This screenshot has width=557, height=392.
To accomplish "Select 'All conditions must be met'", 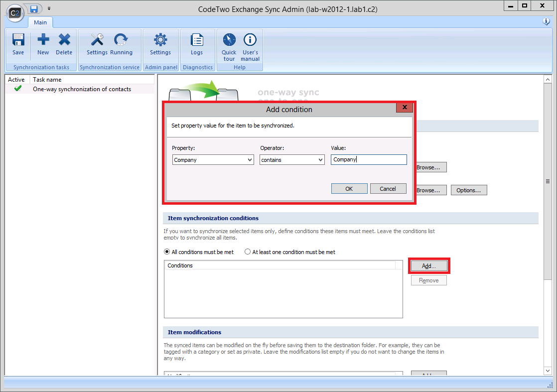I will click(199, 252).
